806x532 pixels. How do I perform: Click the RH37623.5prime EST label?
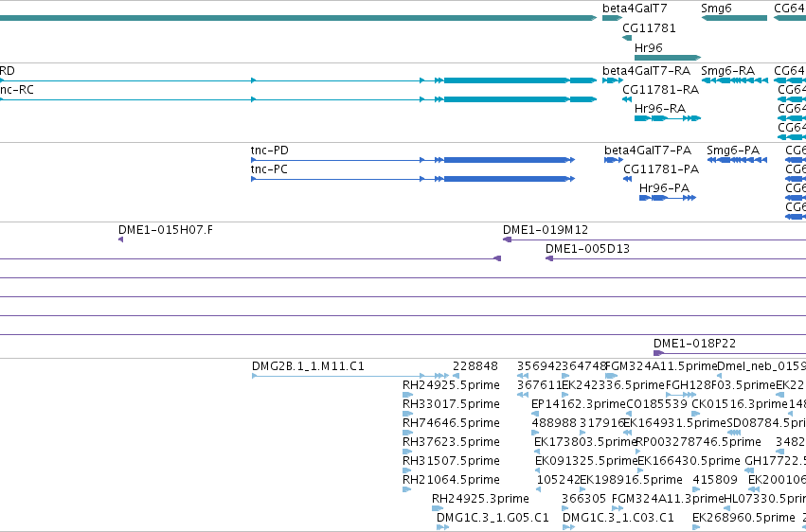point(451,443)
